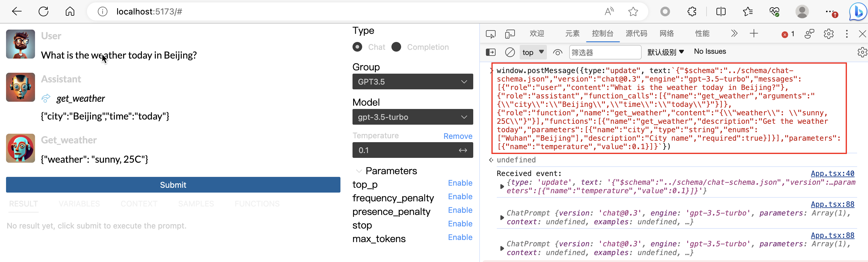Click Remove link next to Temperature
This screenshot has width=868, height=262.
(x=458, y=136)
